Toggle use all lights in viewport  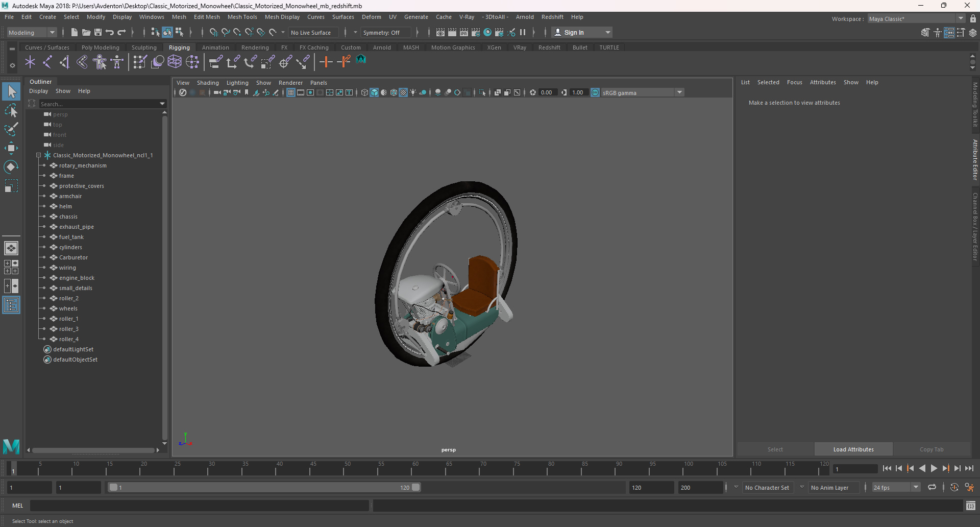413,92
